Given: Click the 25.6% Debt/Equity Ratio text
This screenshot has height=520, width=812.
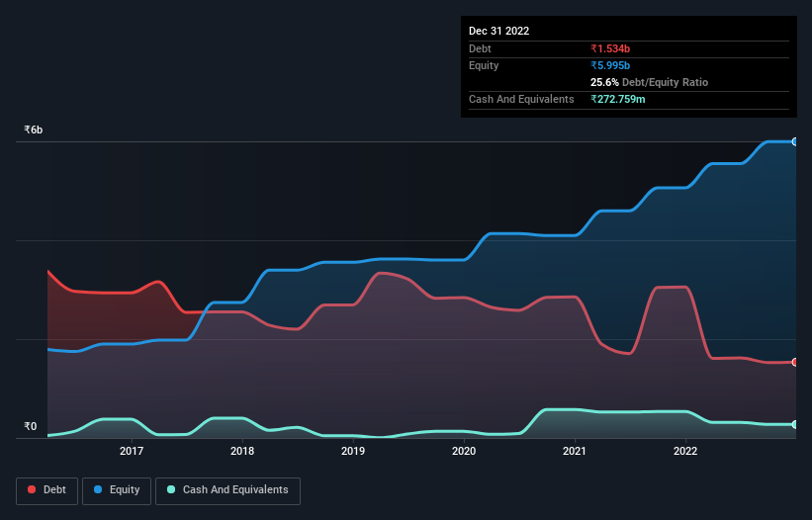Looking at the screenshot, I should point(649,82).
